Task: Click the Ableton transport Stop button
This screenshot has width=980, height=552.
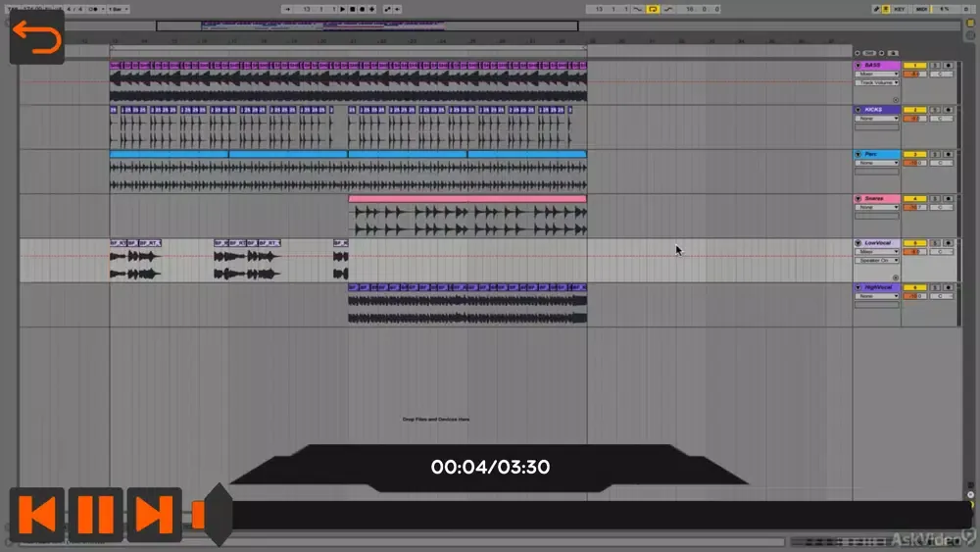Action: coord(353,10)
